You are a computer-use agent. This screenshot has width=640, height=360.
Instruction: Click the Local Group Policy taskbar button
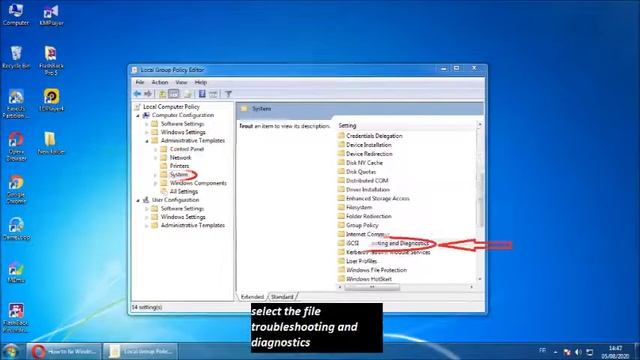click(140, 351)
